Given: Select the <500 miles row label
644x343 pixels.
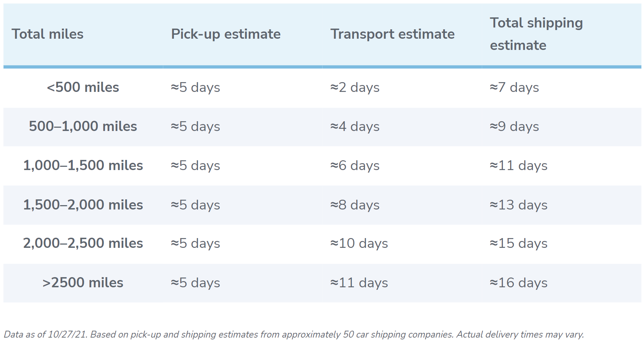Looking at the screenshot, I should click(x=83, y=88).
